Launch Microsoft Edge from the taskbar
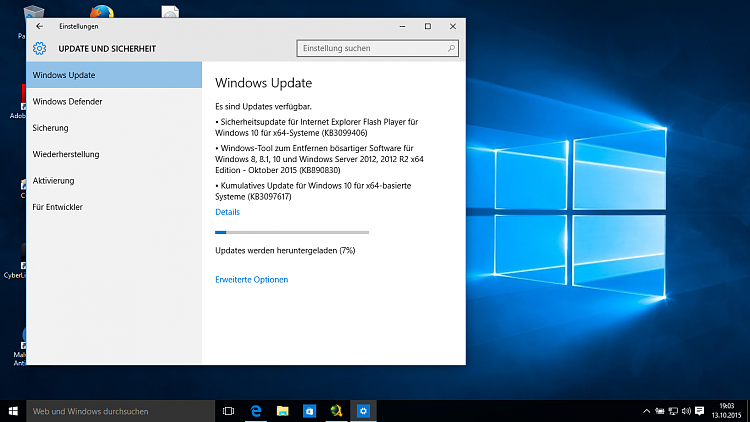Image resolution: width=750 pixels, height=422 pixels. (x=256, y=411)
